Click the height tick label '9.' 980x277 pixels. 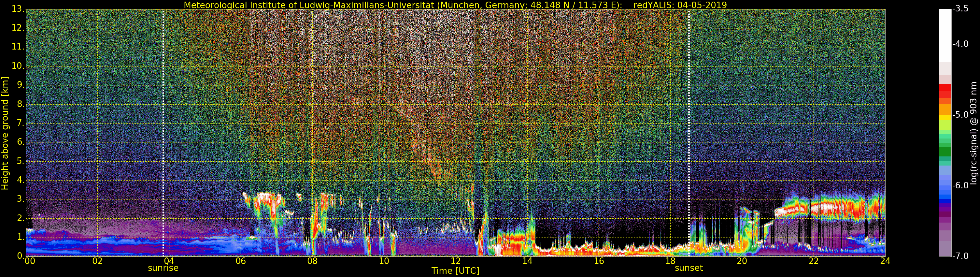pyautogui.click(x=21, y=85)
